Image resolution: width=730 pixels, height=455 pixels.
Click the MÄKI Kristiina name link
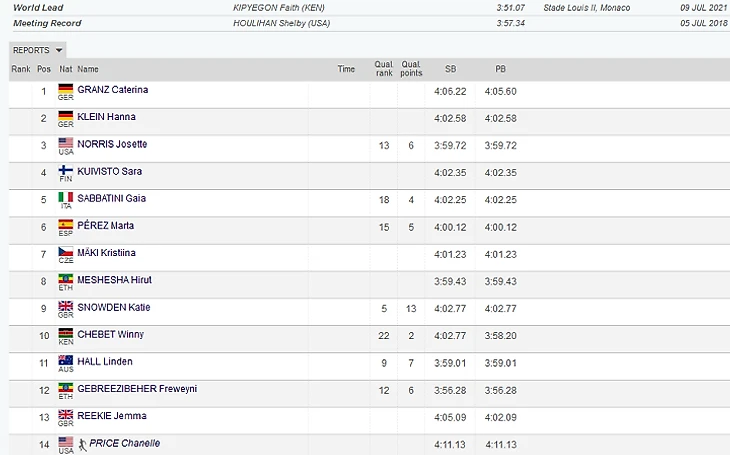[106, 252]
